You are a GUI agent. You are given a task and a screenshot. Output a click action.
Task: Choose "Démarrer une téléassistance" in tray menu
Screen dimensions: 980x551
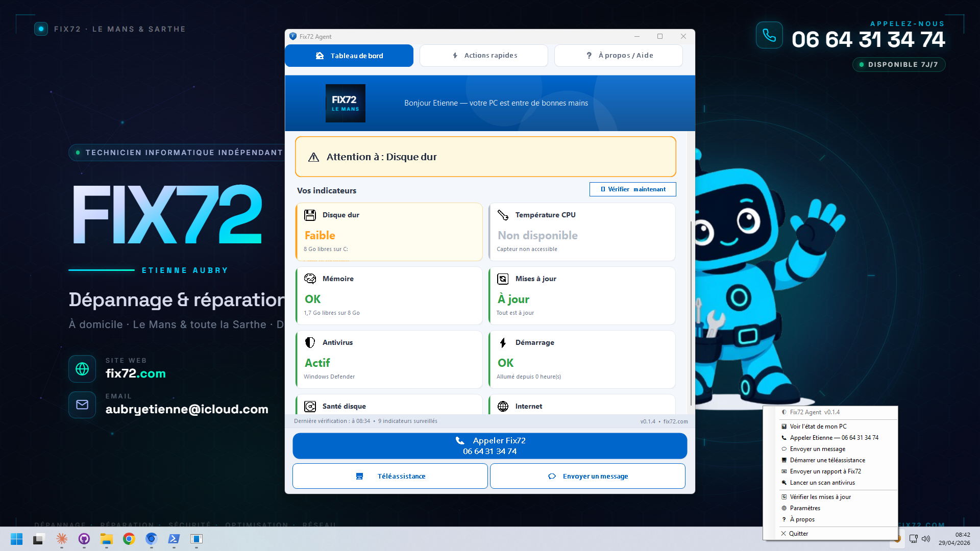click(x=830, y=460)
